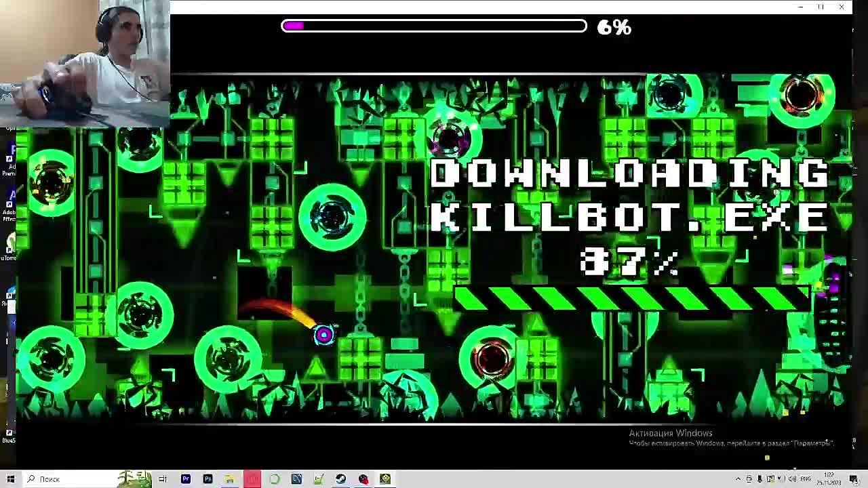Screen dimensions: 868x488
Task: Close the Geometry Dash window
Action: pos(842,7)
